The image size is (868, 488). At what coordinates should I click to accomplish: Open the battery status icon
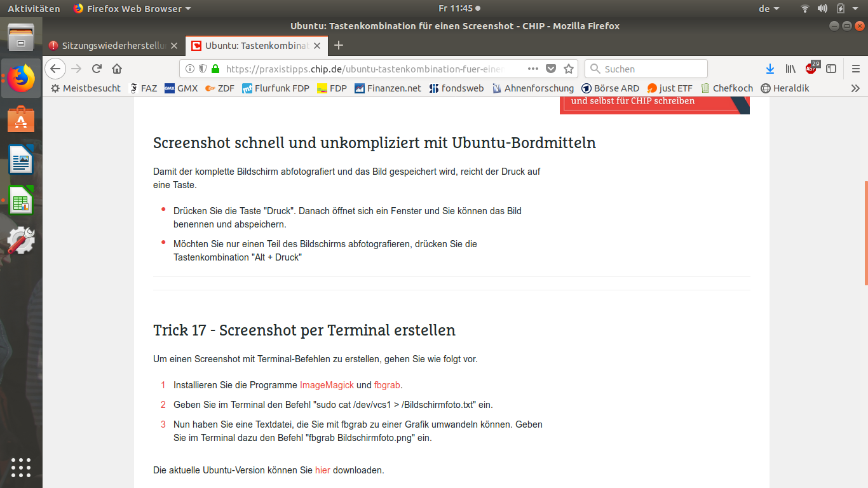840,8
